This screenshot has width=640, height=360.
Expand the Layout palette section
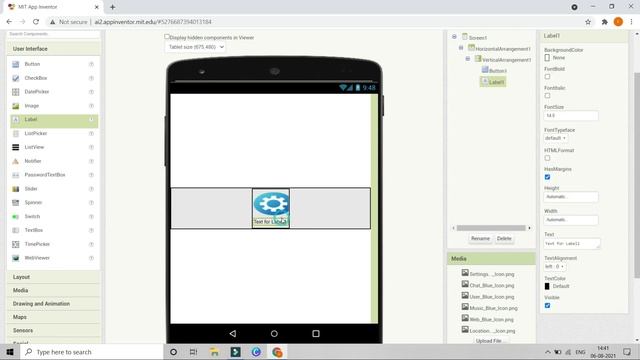point(53,277)
